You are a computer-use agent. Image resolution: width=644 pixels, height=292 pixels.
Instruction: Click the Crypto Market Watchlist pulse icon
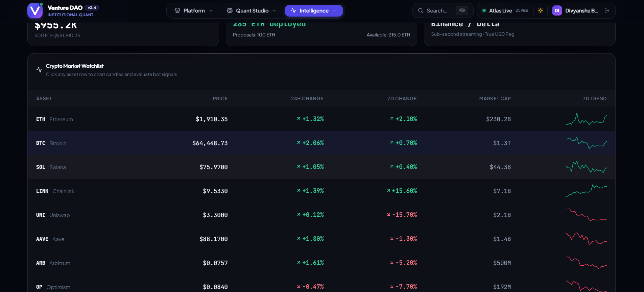(x=39, y=70)
